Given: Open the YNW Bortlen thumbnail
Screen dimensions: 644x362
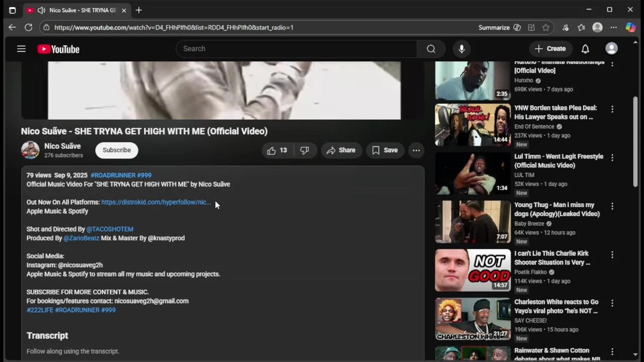Looking at the screenshot, I should point(472,125).
